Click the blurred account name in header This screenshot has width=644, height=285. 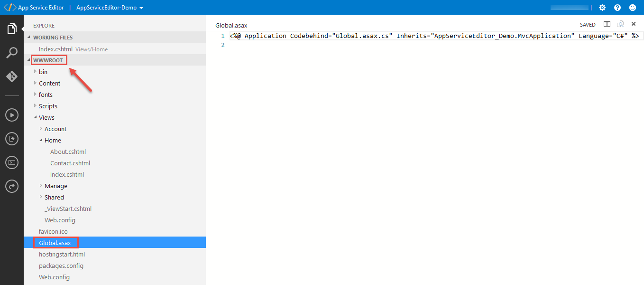(x=570, y=8)
